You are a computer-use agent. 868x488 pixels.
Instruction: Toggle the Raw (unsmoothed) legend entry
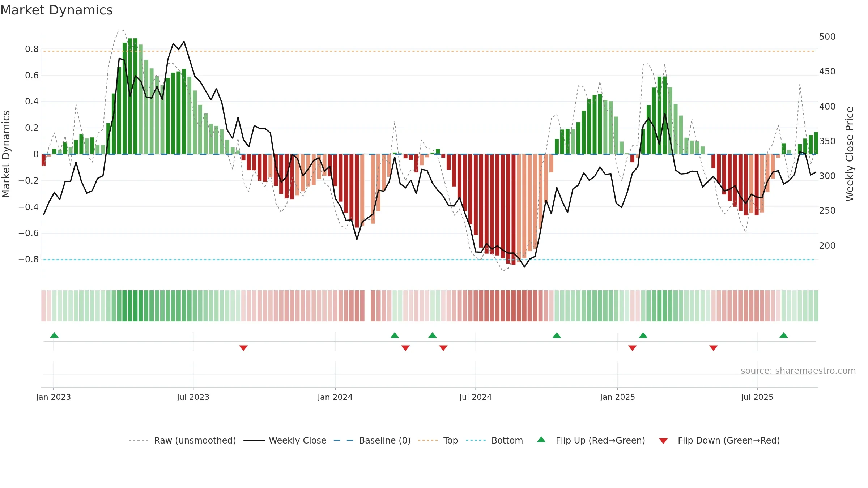182,440
